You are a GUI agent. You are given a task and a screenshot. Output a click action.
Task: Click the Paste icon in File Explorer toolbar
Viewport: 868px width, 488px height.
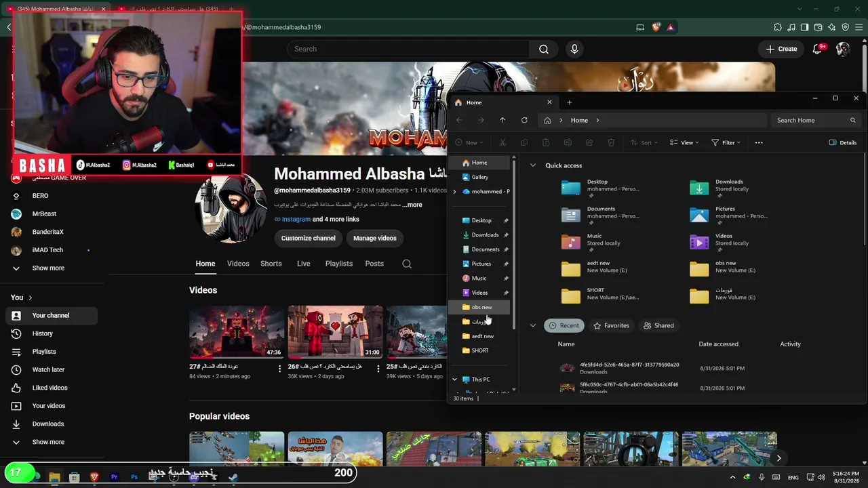[x=546, y=142]
